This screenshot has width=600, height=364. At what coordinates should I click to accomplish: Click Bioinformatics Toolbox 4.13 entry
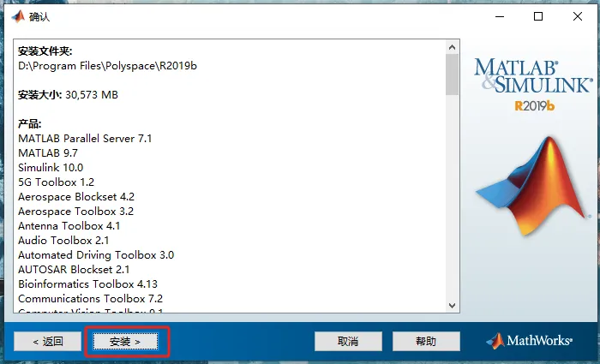(87, 283)
